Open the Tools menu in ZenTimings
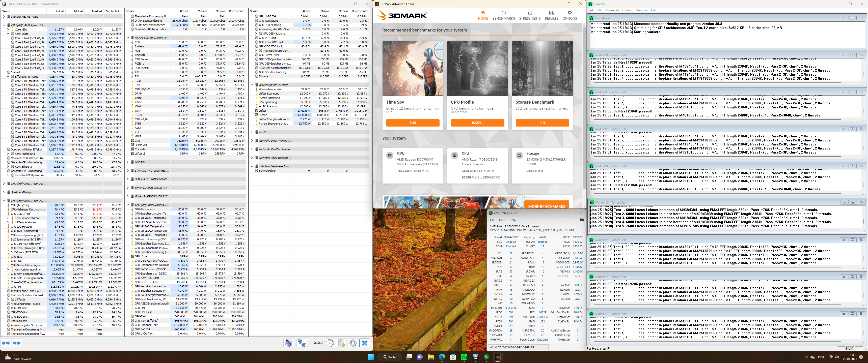 [x=502, y=220]
